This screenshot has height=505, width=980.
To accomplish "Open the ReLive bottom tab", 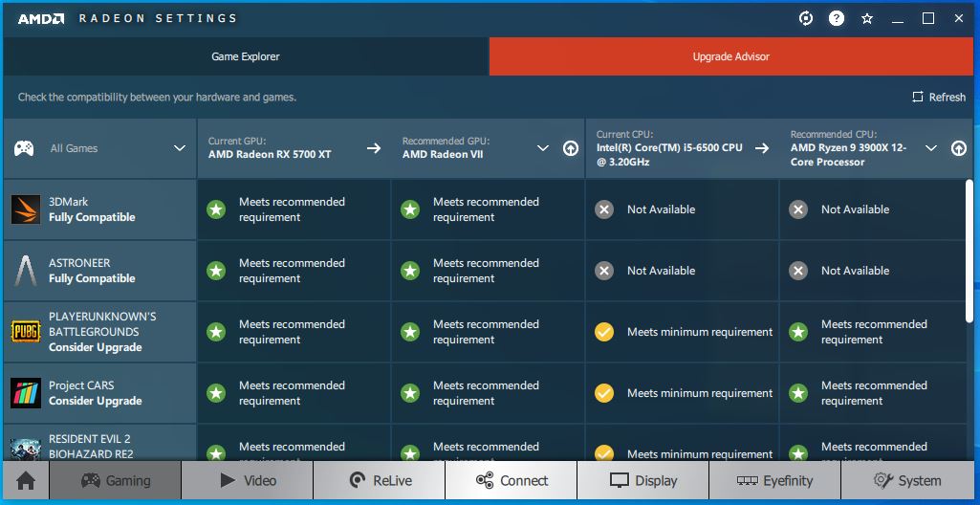I will [x=380, y=481].
